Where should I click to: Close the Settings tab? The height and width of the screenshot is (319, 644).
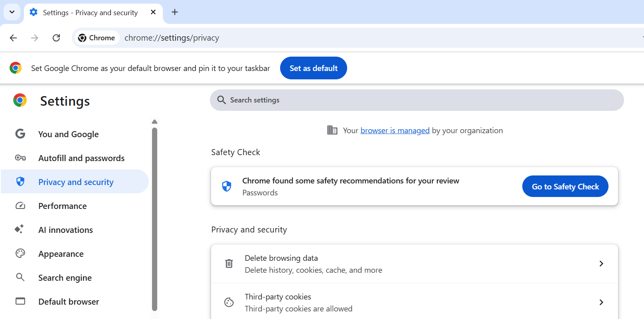(153, 12)
